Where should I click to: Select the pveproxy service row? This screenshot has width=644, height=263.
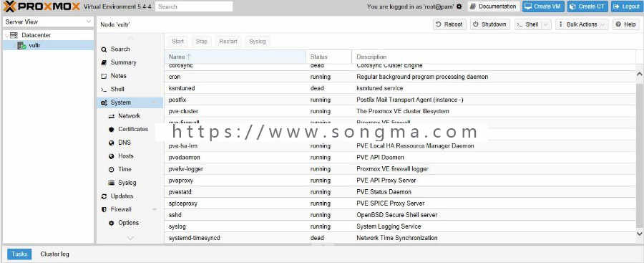(x=401, y=181)
